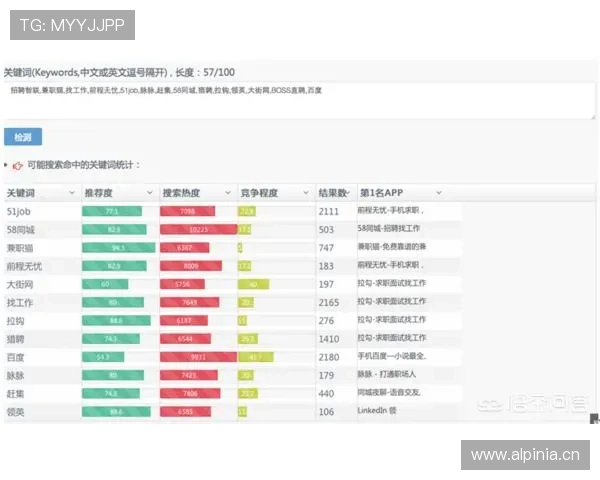Click the red pointing hand icon

(x=18, y=166)
